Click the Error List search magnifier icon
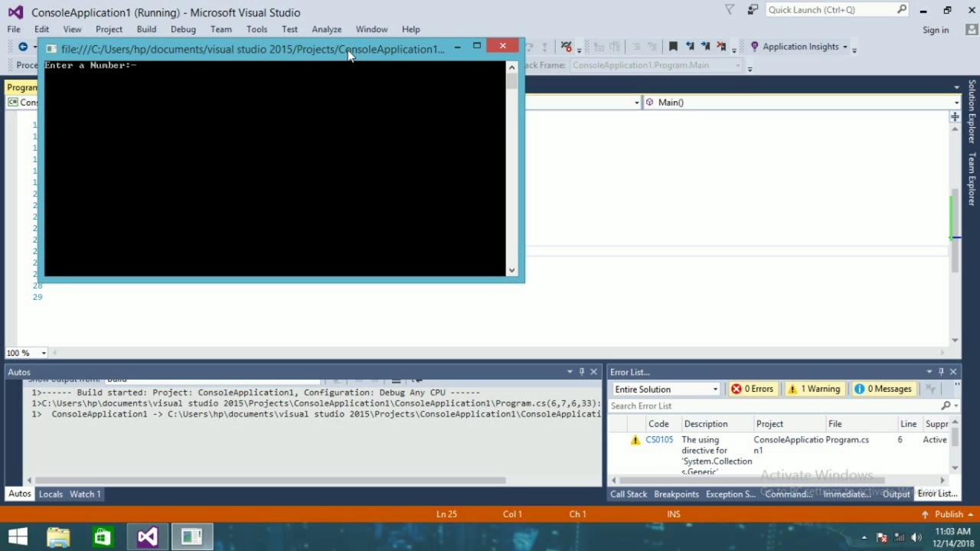This screenshot has width=980, height=551. point(946,406)
